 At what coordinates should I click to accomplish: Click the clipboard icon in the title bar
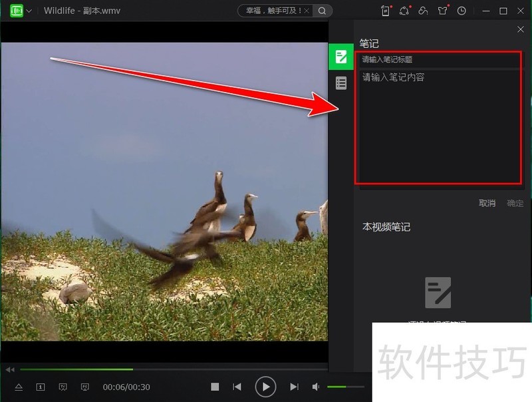tap(386, 11)
